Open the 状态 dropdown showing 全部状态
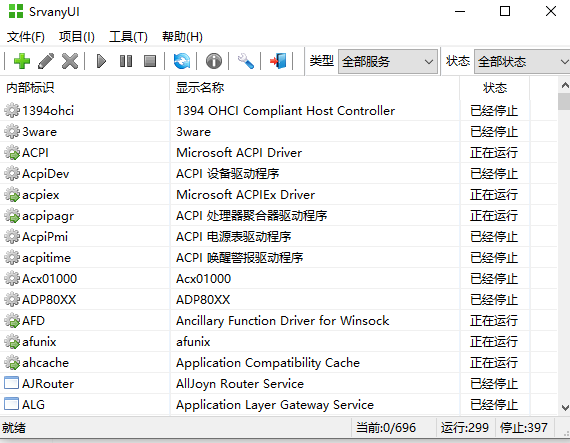The image size is (570, 443). point(522,61)
